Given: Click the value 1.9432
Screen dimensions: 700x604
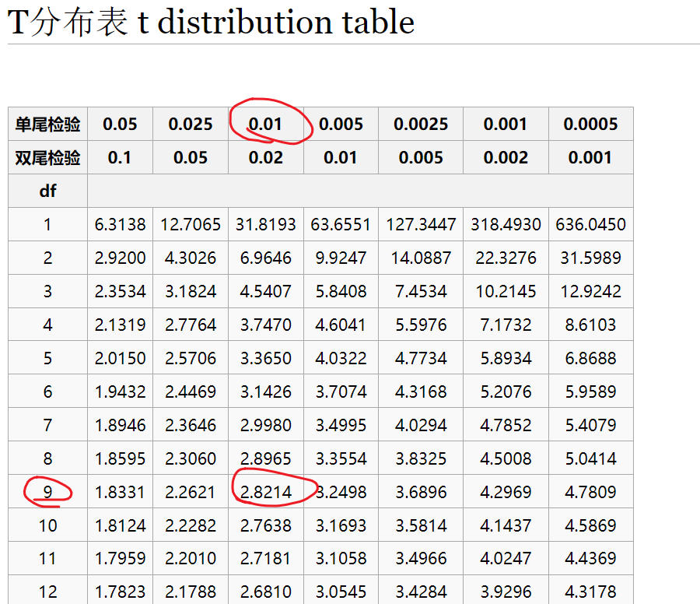Looking at the screenshot, I should [120, 392].
